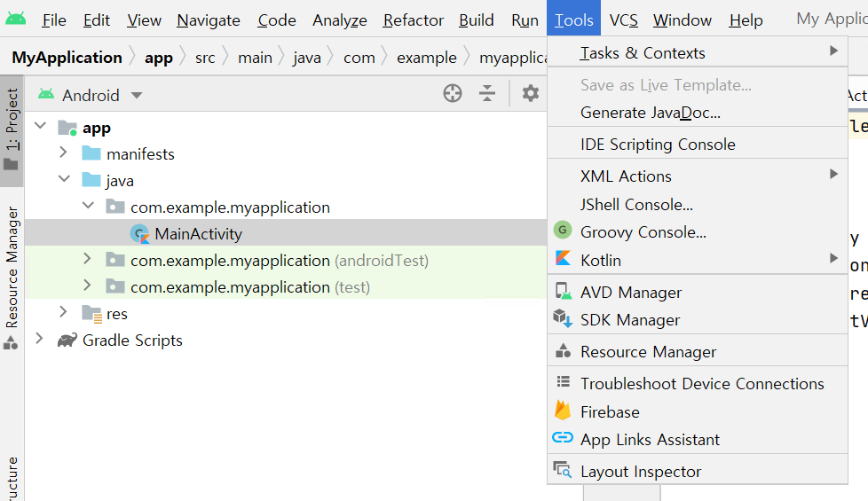
Task: Click the Troubleshoot Device Connections list icon
Action: pos(563,381)
